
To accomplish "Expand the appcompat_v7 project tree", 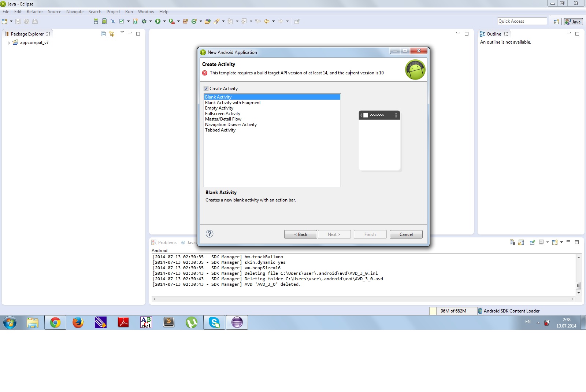I will [x=9, y=43].
